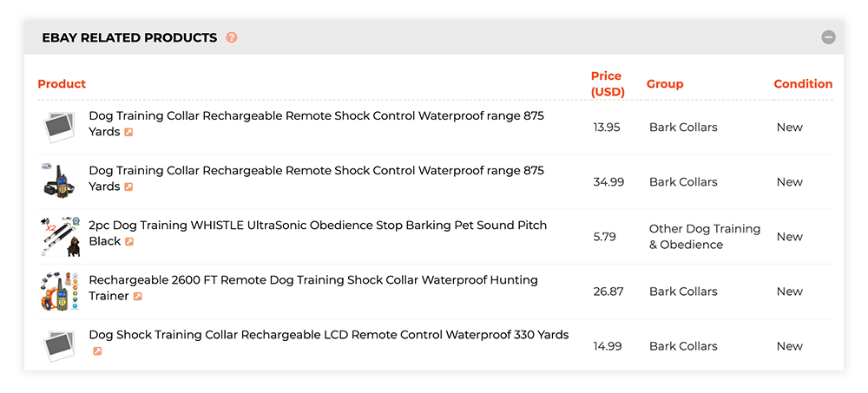This screenshot has width=868, height=393.
Task: Open Dog Shock Training Collar LCD title
Action: pyautogui.click(x=329, y=335)
